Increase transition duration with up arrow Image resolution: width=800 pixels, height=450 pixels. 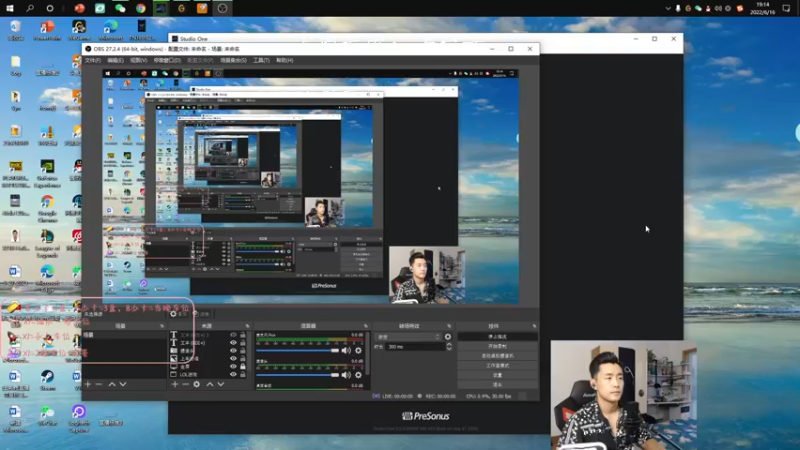click(449, 344)
